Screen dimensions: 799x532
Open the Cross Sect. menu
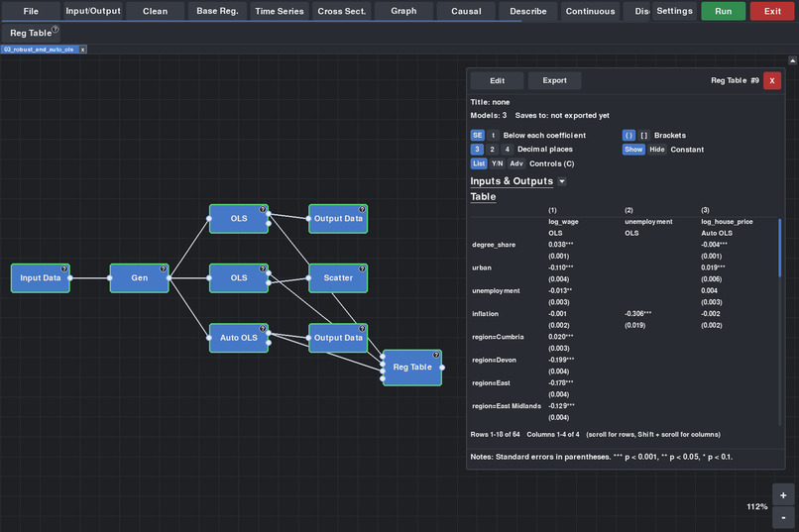coord(342,11)
